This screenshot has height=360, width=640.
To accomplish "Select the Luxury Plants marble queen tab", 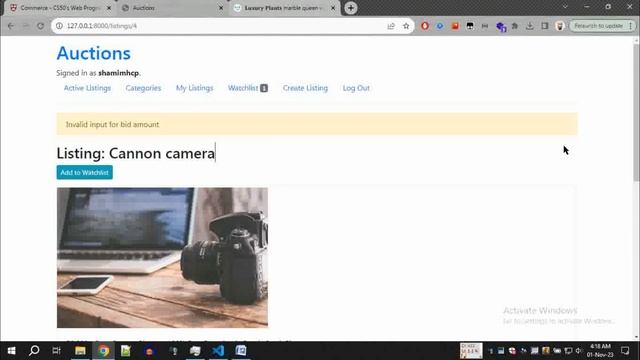I will point(284,8).
